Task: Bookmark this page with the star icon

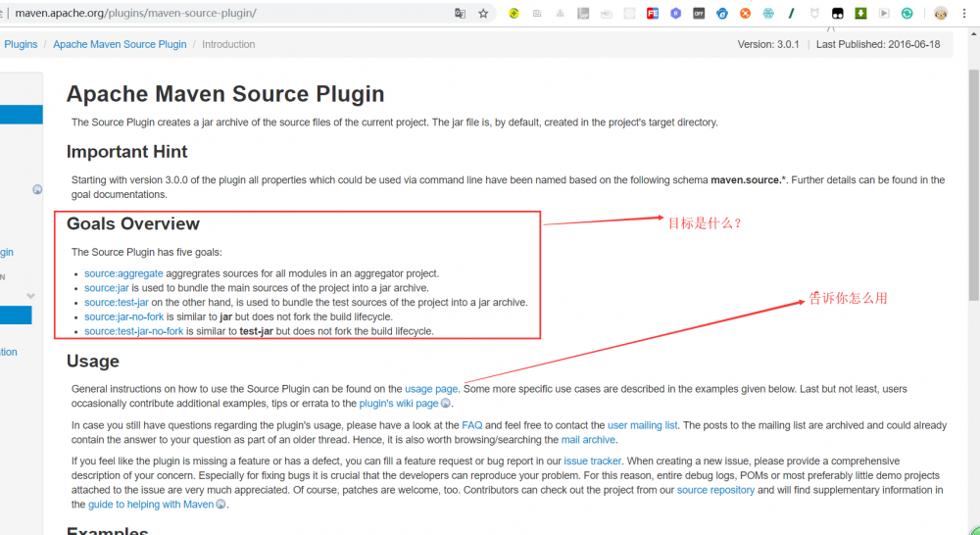Action: 483,13
